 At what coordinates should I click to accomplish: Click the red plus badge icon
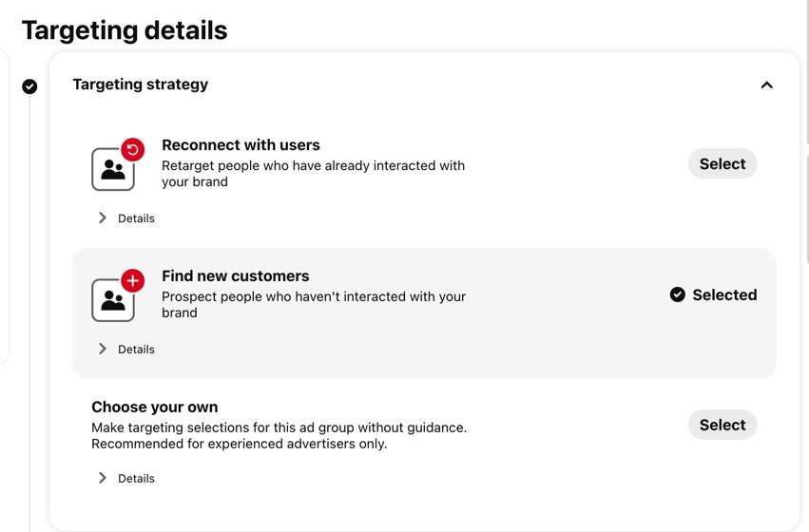pos(132,281)
